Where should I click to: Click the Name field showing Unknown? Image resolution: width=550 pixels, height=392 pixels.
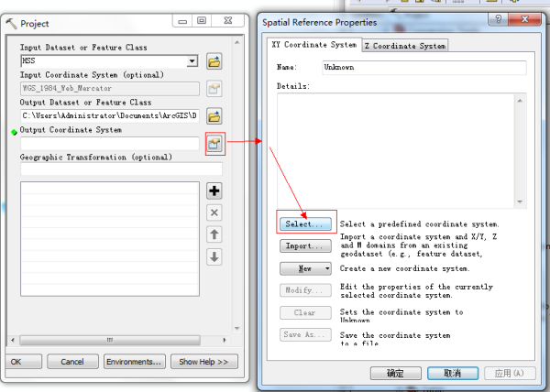point(424,67)
